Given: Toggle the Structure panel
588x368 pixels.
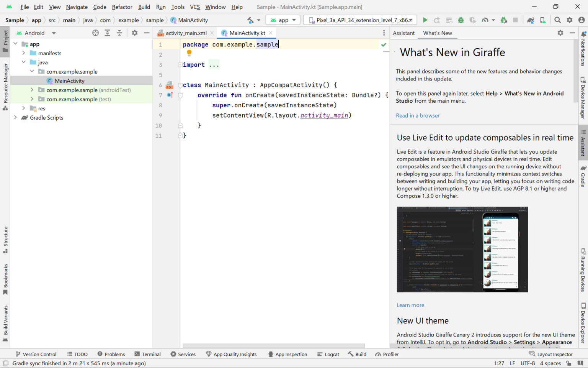Looking at the screenshot, I should (5, 238).
